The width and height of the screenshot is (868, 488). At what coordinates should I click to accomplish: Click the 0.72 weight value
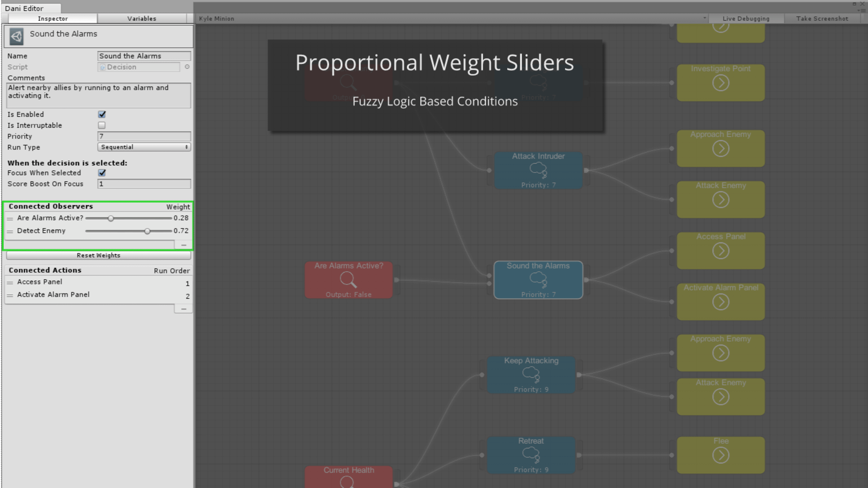tap(181, 231)
